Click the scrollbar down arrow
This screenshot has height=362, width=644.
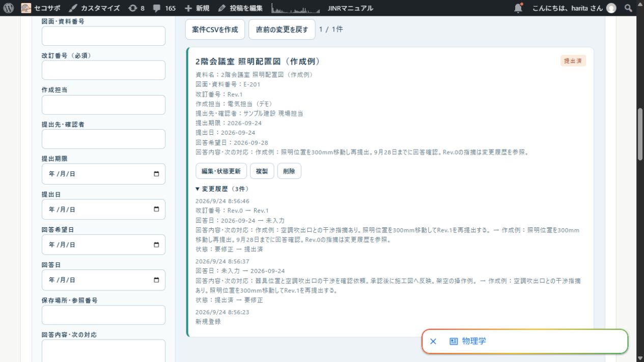640,358
